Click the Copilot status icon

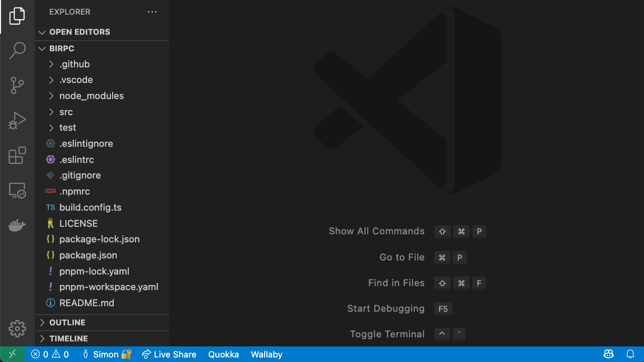pyautogui.click(x=608, y=354)
